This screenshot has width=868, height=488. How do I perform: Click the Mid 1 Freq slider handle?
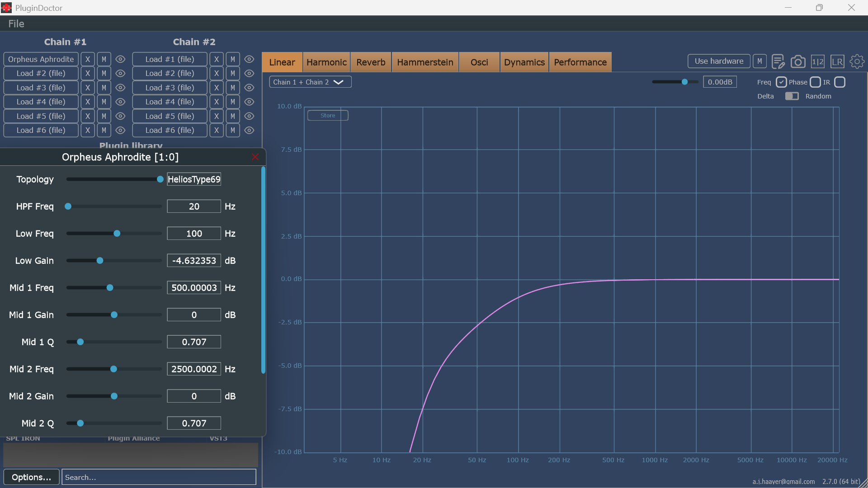[110, 288]
